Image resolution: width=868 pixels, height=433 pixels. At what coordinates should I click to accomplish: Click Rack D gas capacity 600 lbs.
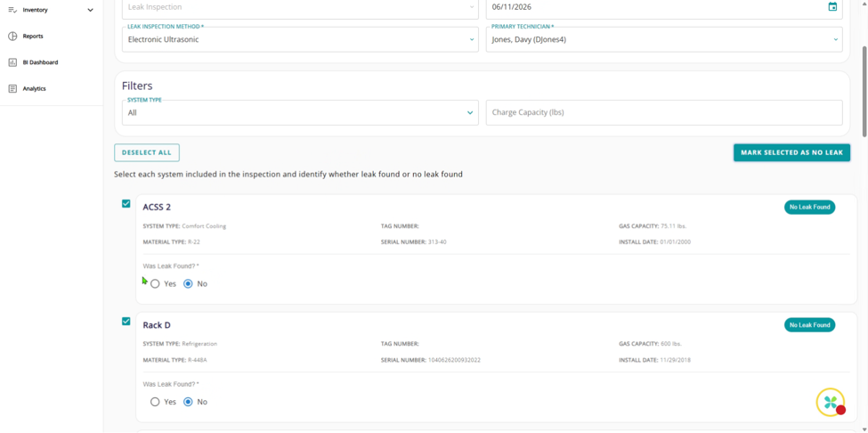[669, 344]
